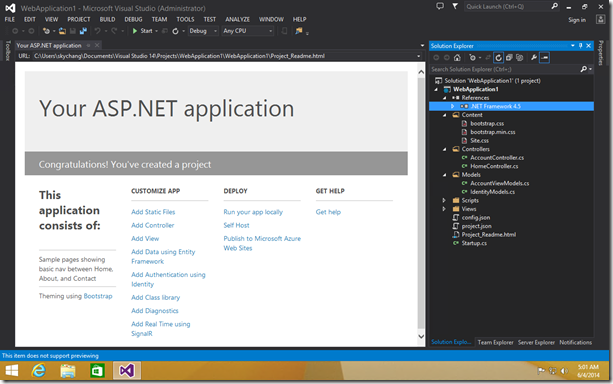Click the browser refresh icon beside Start
Viewport: 613px width, 384px height.
click(176, 31)
